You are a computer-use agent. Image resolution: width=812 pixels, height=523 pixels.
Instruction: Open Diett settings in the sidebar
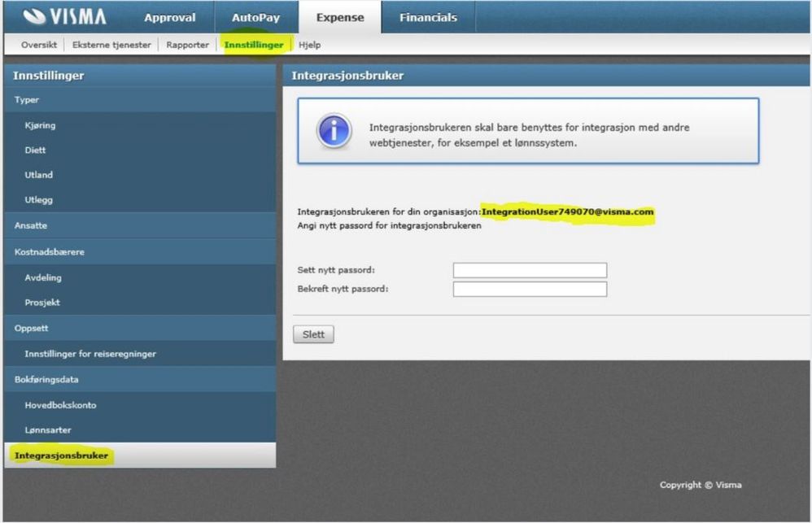(140, 150)
